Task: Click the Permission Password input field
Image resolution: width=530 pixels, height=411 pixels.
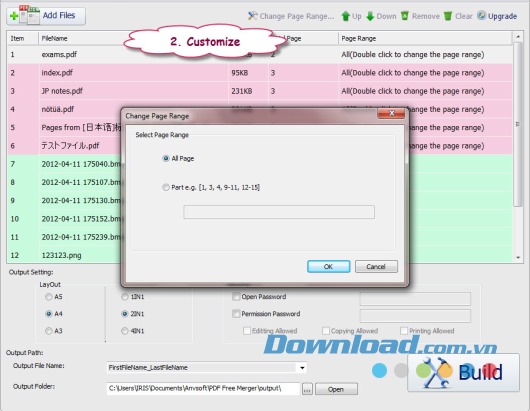Action: click(415, 316)
